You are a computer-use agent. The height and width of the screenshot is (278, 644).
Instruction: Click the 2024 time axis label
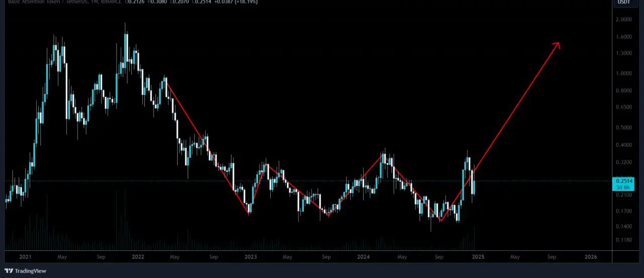tap(364, 257)
